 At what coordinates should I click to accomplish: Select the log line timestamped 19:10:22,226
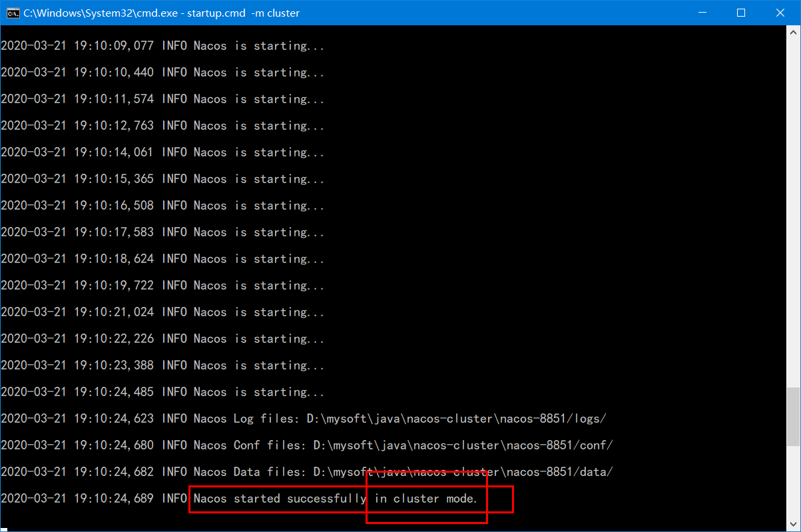coord(162,339)
